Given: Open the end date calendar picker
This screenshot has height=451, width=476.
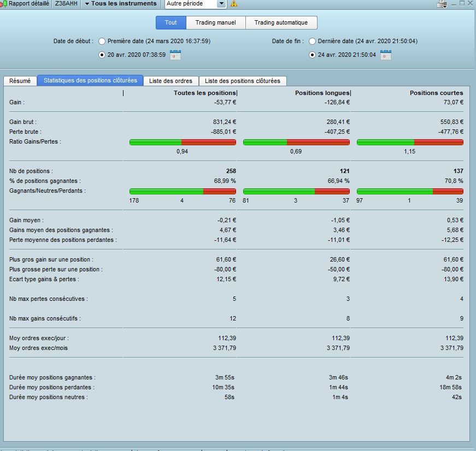Looking at the screenshot, I should click(x=385, y=55).
